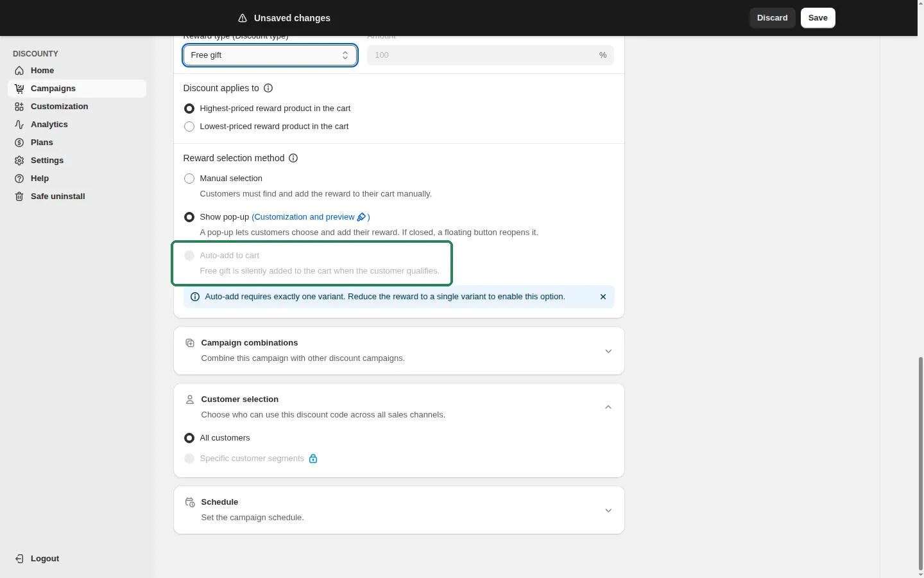
Task: Click Logout in the sidebar
Action: (45, 559)
